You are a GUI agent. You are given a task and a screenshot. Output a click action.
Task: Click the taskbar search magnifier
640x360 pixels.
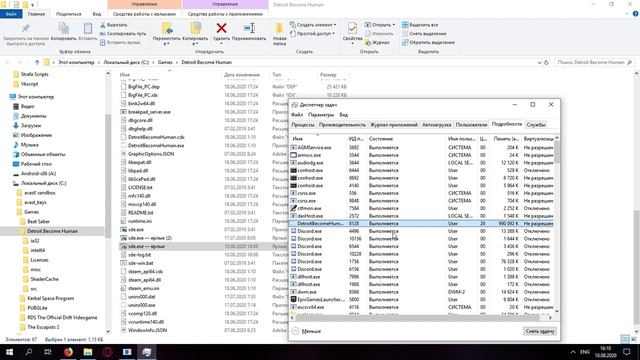(x=29, y=352)
